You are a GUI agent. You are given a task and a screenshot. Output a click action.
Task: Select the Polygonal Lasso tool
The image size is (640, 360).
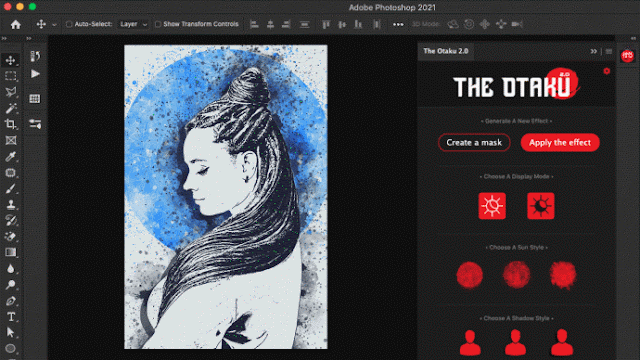click(x=11, y=92)
